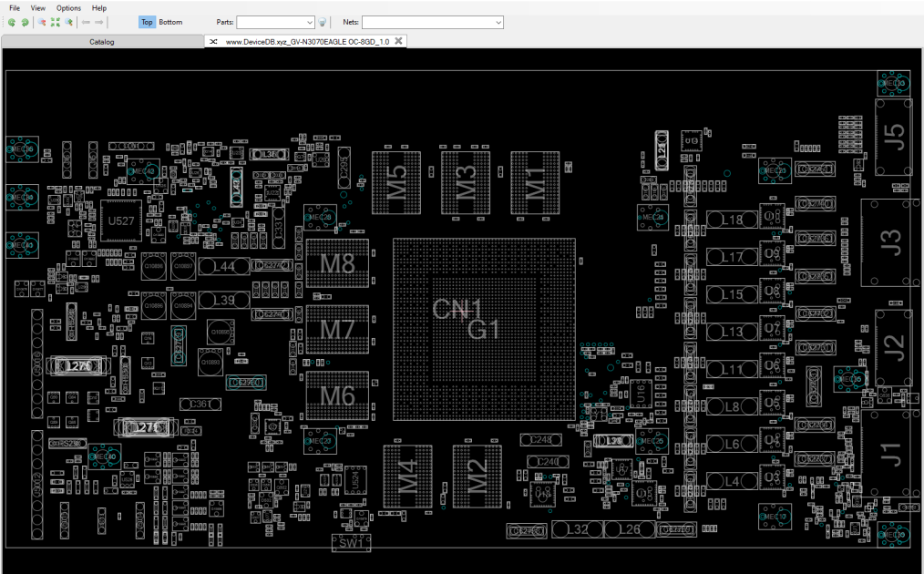Expand the Nets dropdown list
This screenshot has width=924, height=574.
(x=498, y=23)
